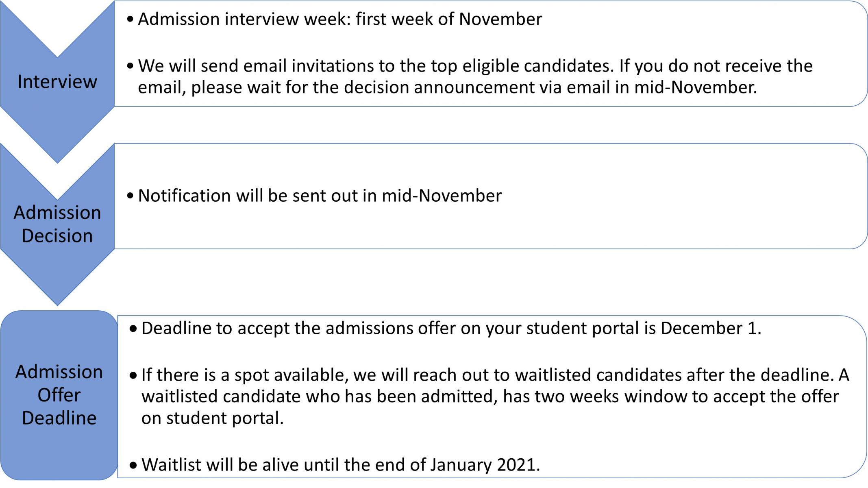Viewport: 868px width, 488px height.
Task: Select the 'Waitlist will be alive' sentence
Action: coord(341,465)
